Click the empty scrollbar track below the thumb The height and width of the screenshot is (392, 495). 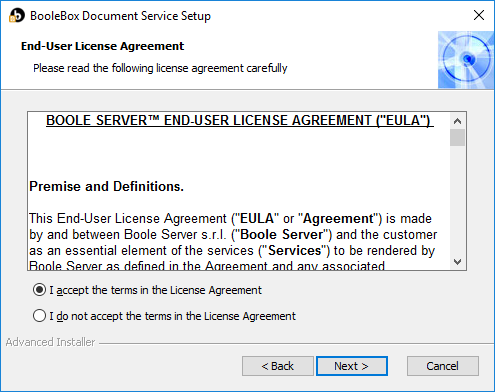point(457,200)
